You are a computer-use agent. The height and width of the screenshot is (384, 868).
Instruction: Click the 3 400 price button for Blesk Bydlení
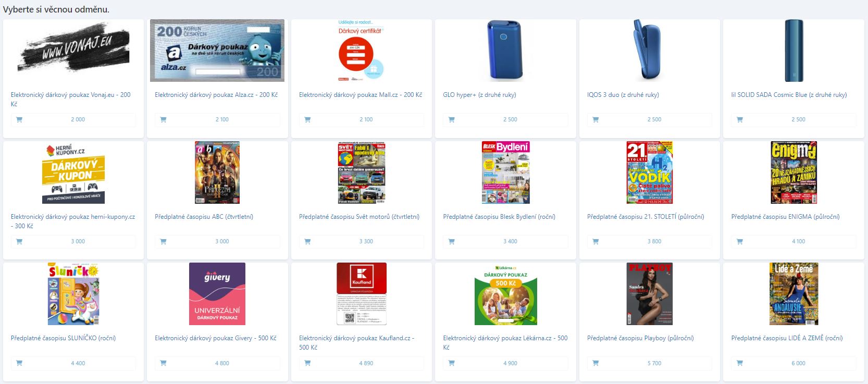(x=505, y=242)
